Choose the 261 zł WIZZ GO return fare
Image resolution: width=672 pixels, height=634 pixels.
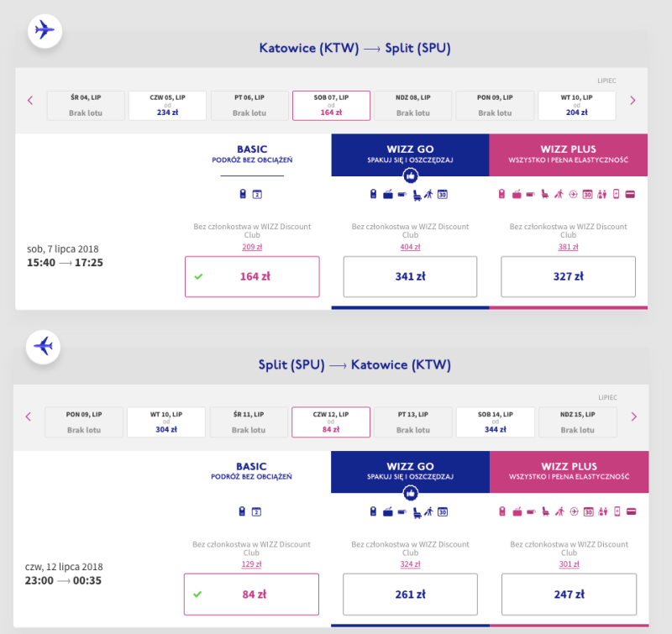pyautogui.click(x=410, y=594)
